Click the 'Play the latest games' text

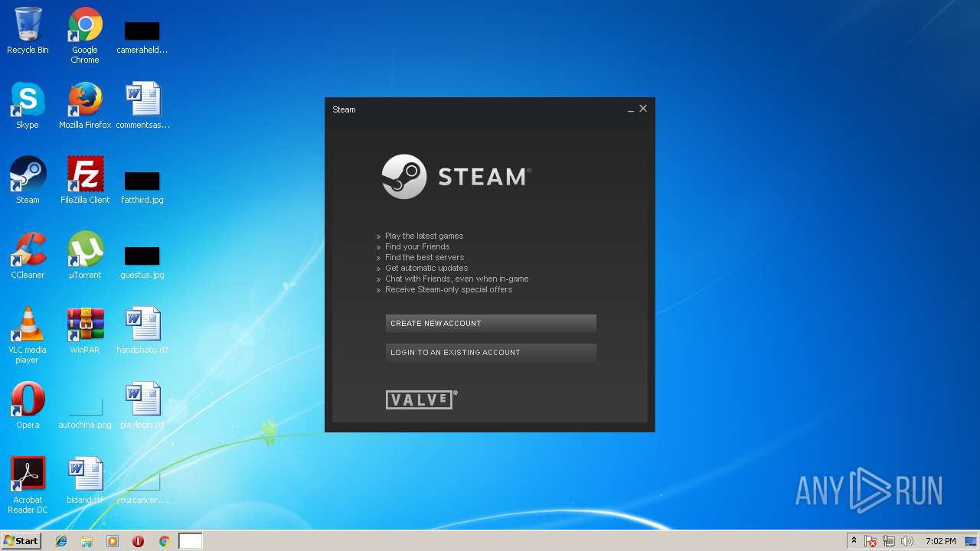[424, 236]
